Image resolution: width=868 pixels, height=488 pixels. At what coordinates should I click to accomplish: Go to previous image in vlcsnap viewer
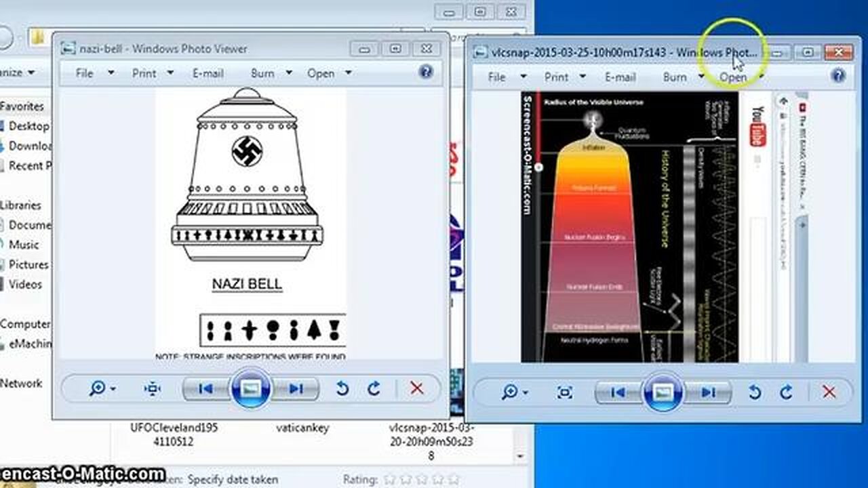(618, 392)
